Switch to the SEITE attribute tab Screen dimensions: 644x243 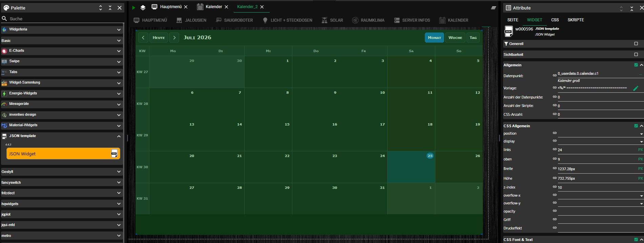[513, 20]
